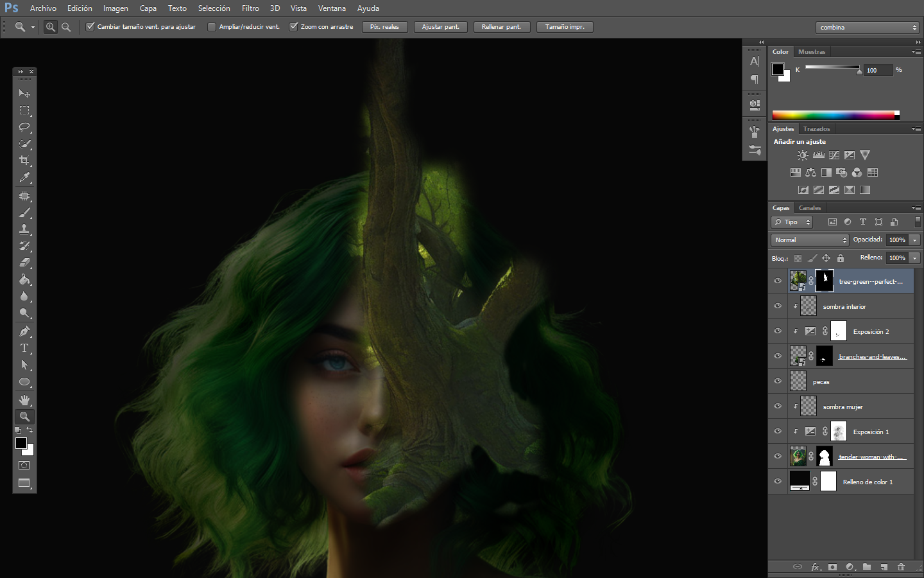Click the 'Rellenar pant.' button
This screenshot has width=924, height=578.
coord(502,27)
